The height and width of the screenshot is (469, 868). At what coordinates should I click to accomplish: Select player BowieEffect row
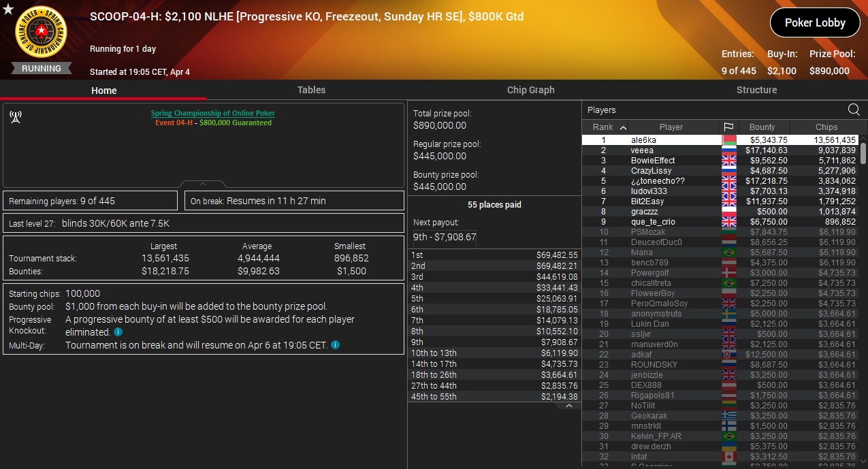[x=720, y=161]
